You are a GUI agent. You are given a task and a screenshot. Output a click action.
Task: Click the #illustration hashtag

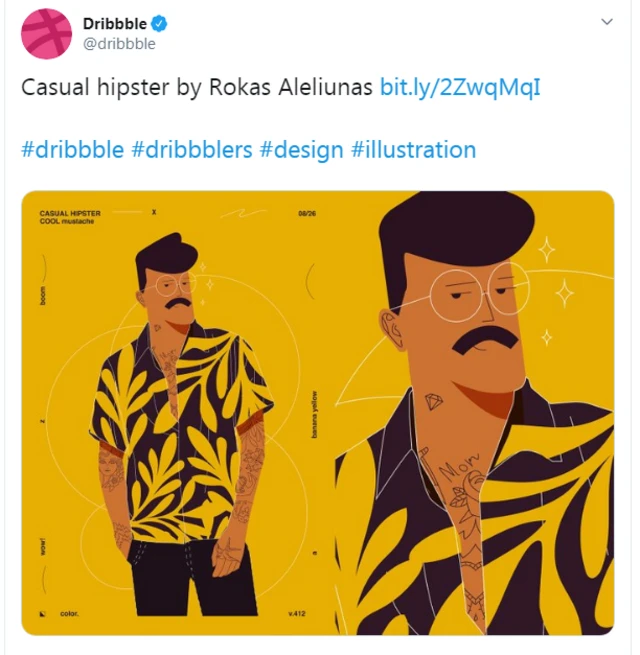pos(413,150)
